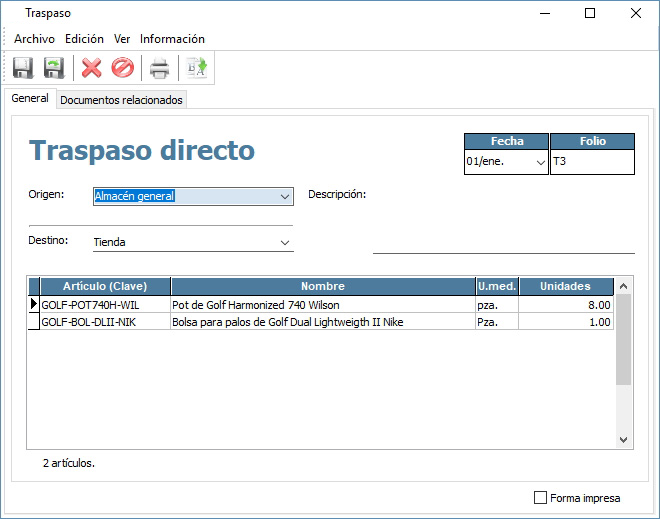Open the Destino dropdown list
Screen dimensions: 660x519
pyautogui.click(x=285, y=242)
